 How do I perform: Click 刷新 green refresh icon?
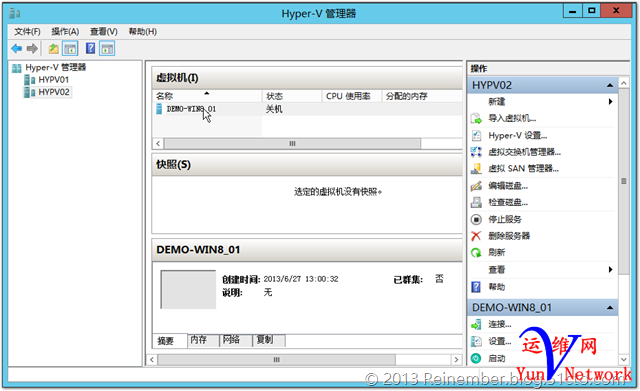[x=476, y=253]
